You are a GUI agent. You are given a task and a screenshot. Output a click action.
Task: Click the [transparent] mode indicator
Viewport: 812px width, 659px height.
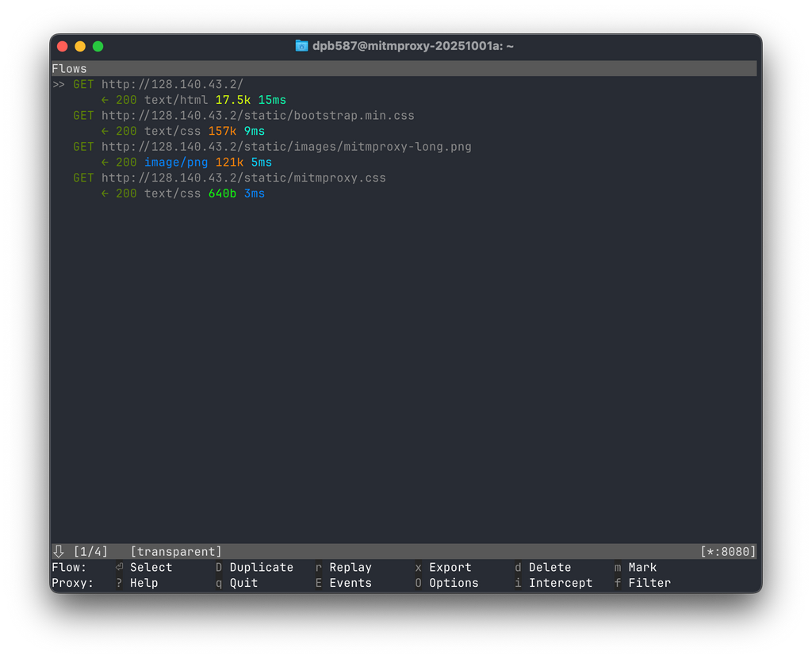pyautogui.click(x=176, y=551)
